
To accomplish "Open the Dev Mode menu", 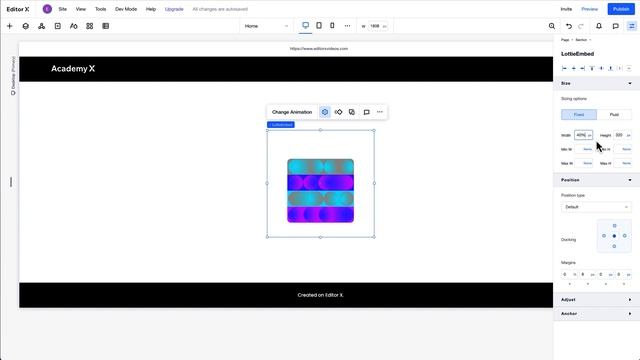I will click(x=126, y=9).
